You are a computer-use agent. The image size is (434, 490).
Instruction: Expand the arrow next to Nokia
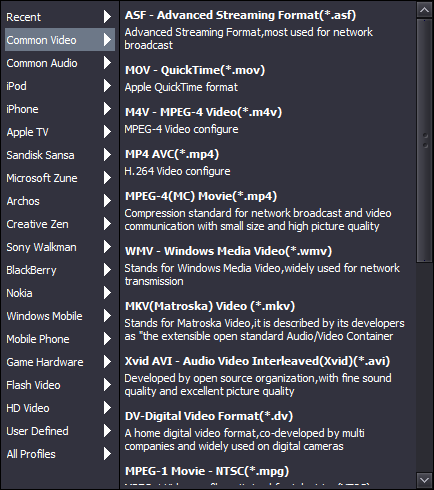click(x=107, y=293)
